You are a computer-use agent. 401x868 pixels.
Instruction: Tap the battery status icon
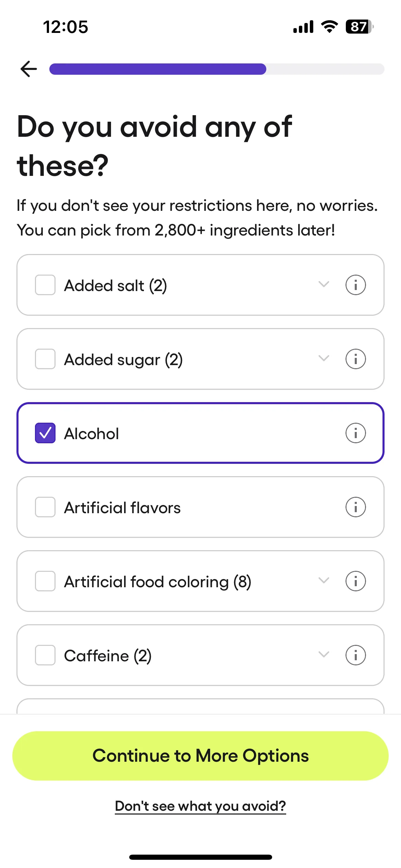tap(360, 27)
